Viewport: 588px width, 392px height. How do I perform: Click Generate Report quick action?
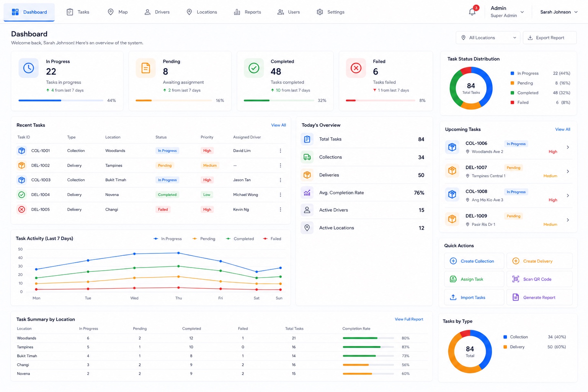(539, 297)
